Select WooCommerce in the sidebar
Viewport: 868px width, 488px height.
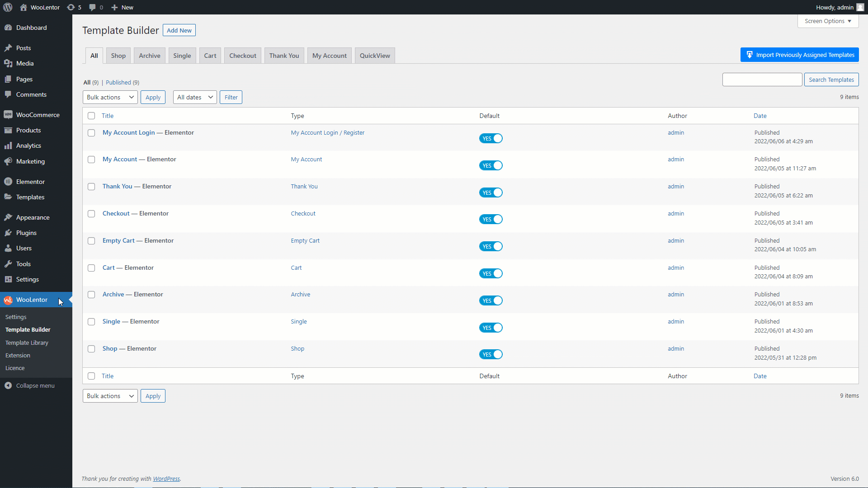point(37,114)
